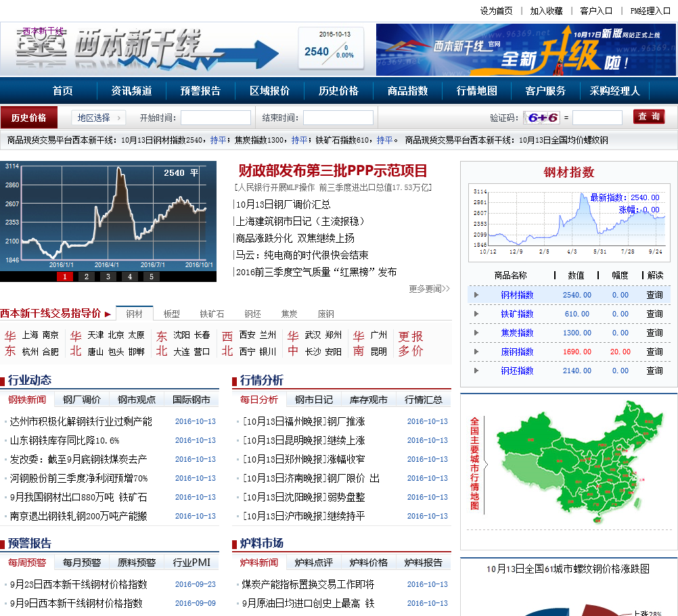Click the 结束时间 date input field
The height and width of the screenshot is (616, 678).
tap(338, 118)
